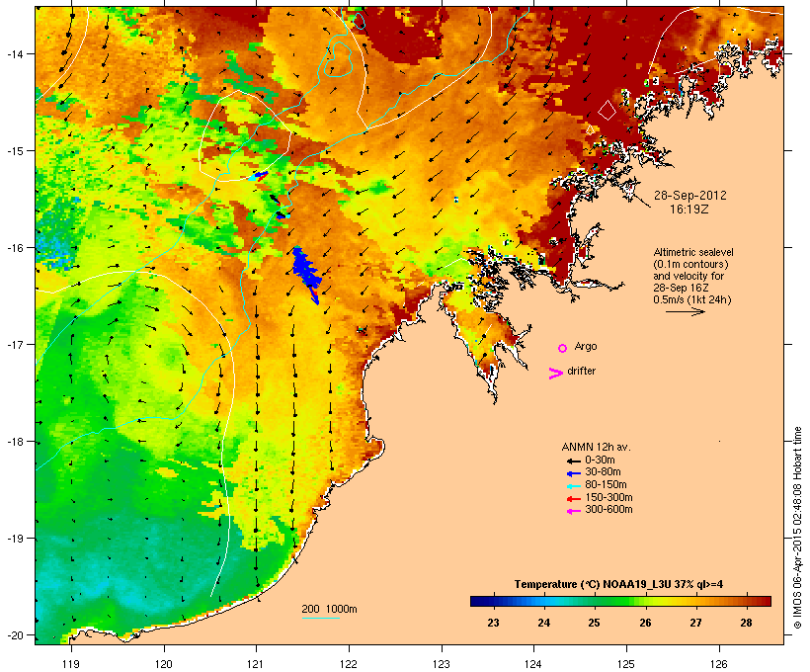Image resolution: width=810 pixels, height=672 pixels.
Task: Click the temperature colorbar
Action: 620,601
